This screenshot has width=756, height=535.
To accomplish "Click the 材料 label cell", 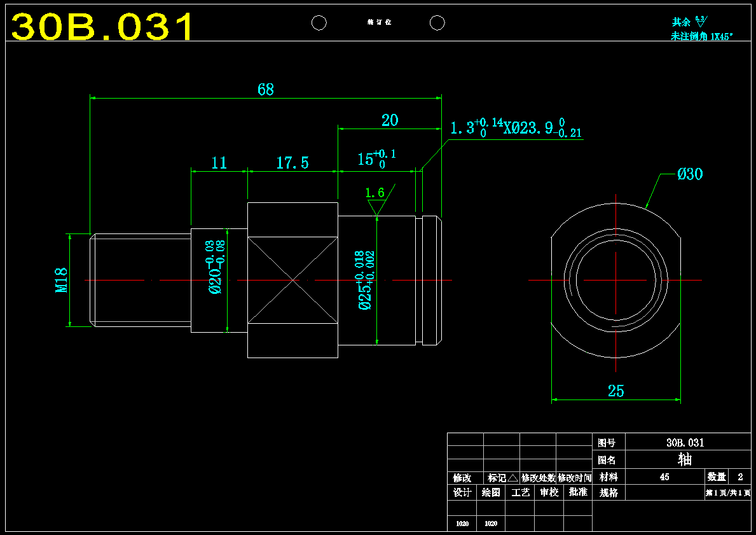I will click(608, 477).
